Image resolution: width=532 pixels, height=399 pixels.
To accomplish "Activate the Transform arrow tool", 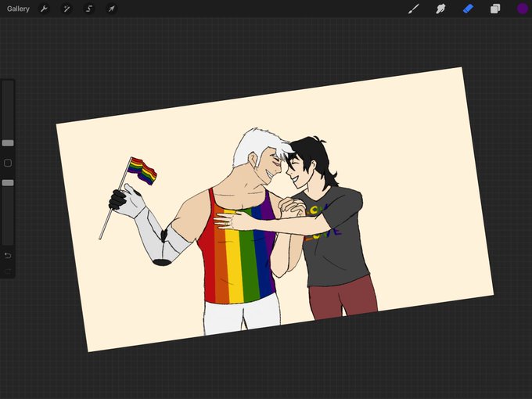I will click(112, 9).
